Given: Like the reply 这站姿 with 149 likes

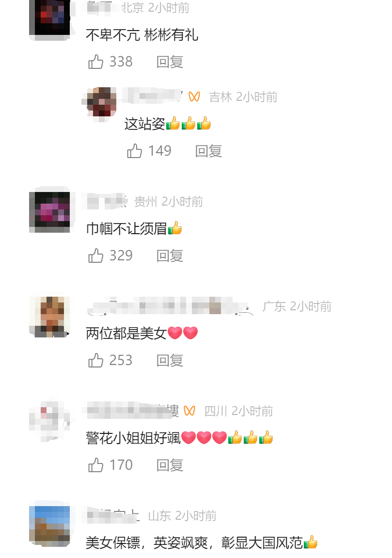Looking at the screenshot, I should (134, 151).
